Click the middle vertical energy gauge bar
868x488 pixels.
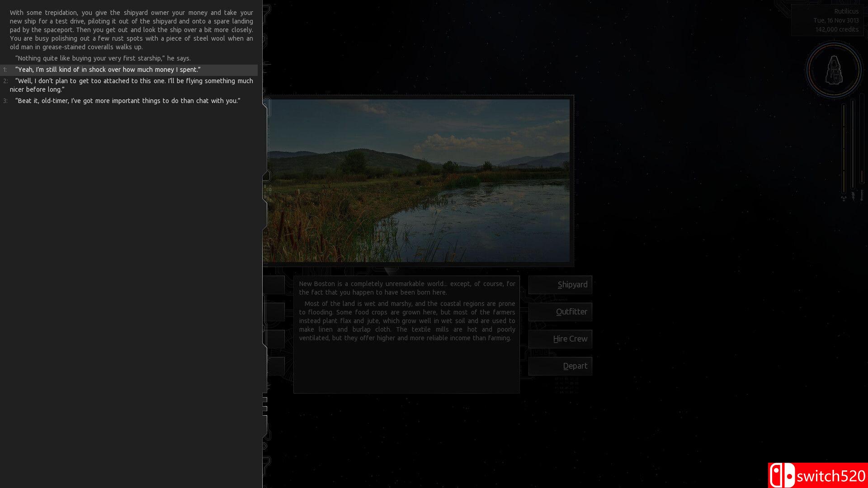click(853, 145)
